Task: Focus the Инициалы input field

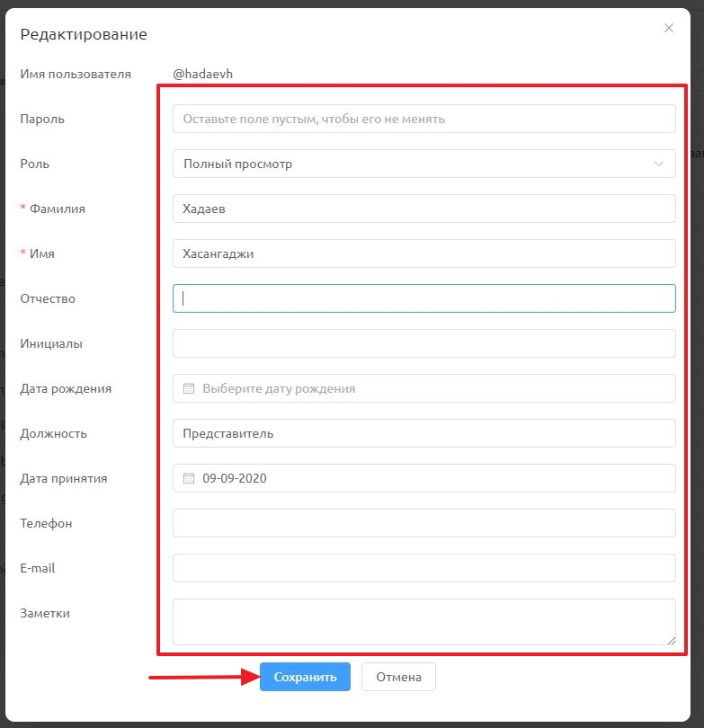Action: tap(424, 343)
